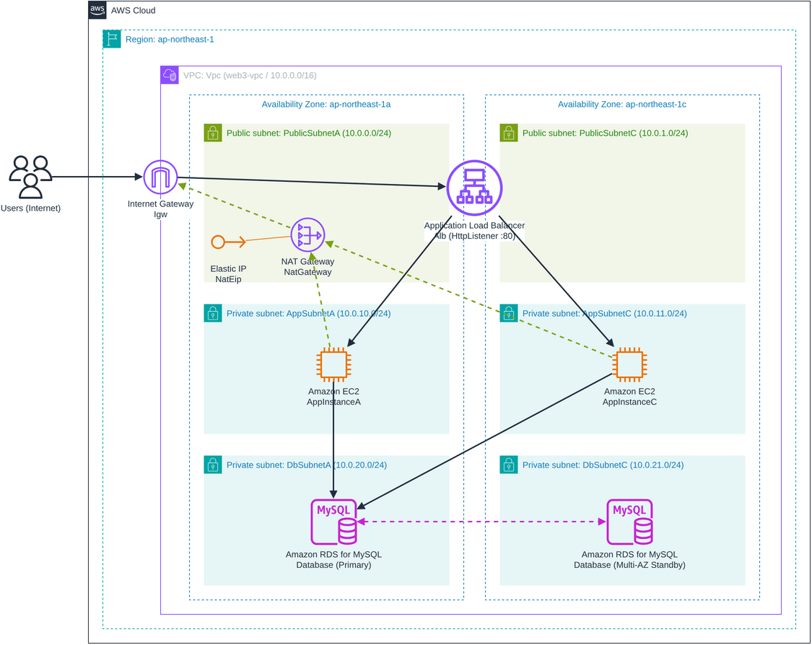
Task: Select the EC2 AppInstanceA icon
Action: (x=333, y=364)
